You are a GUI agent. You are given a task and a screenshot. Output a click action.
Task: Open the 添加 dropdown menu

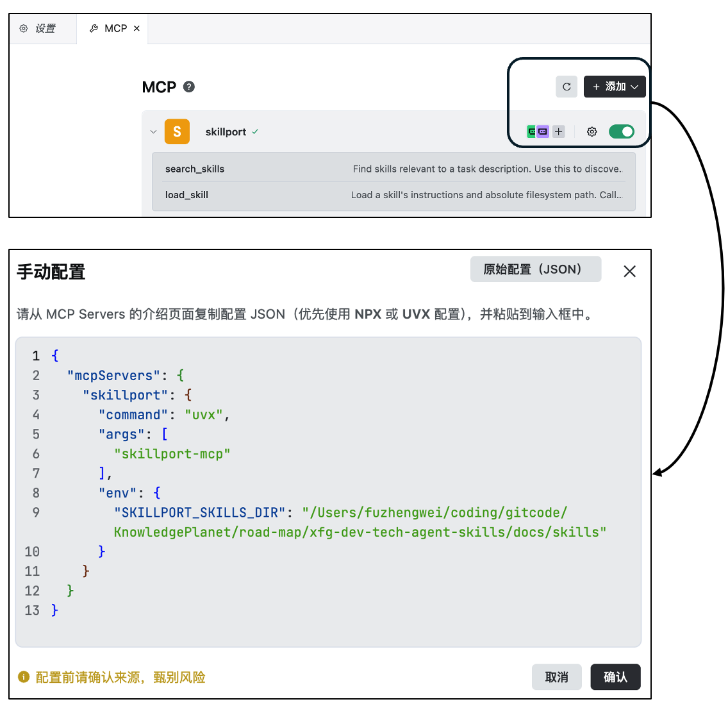[615, 87]
